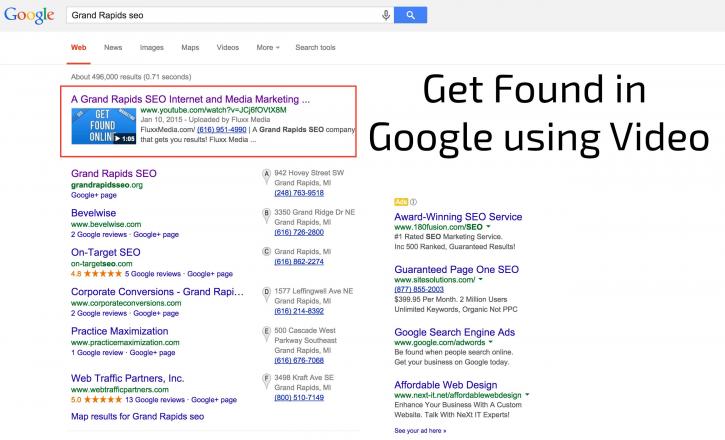This screenshot has height=440, width=725.
Task: Expand dropdown arrow next to www.180fusion.com/SEO
Action: (488, 226)
